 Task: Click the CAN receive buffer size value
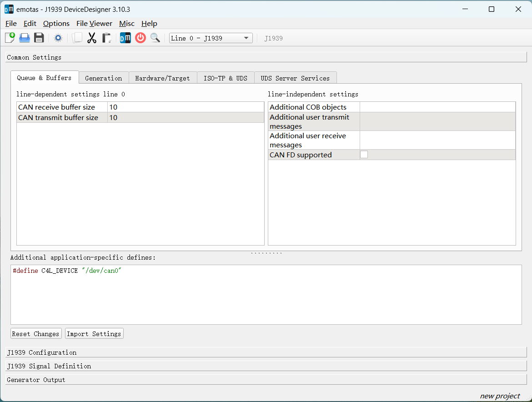pyautogui.click(x=186, y=107)
